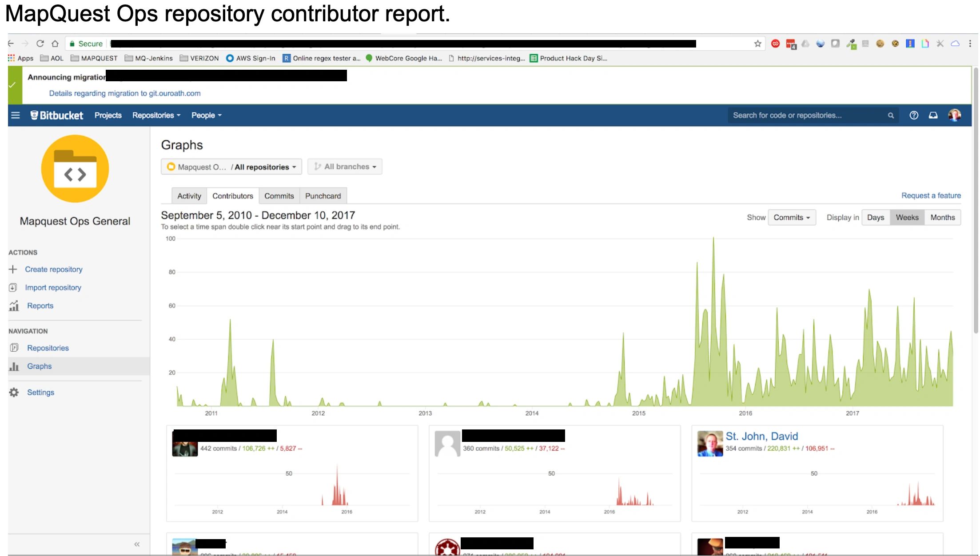Click the repositories icon in Navigation
The image size is (980, 556).
click(x=14, y=348)
